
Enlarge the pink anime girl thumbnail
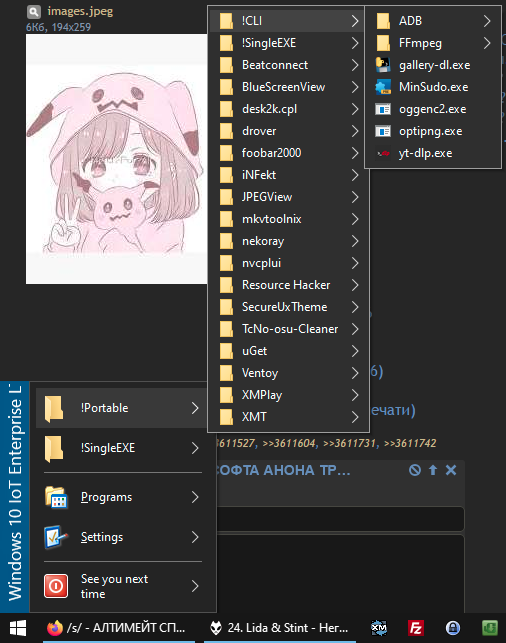point(116,159)
